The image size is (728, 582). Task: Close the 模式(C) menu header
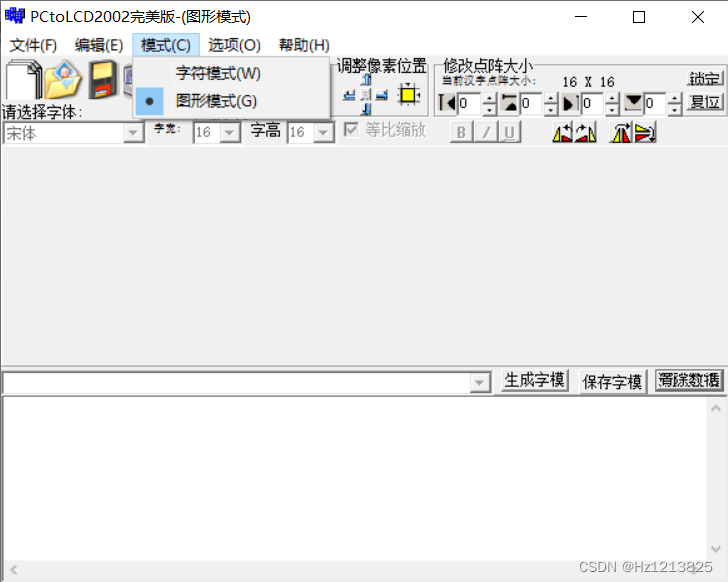click(166, 45)
